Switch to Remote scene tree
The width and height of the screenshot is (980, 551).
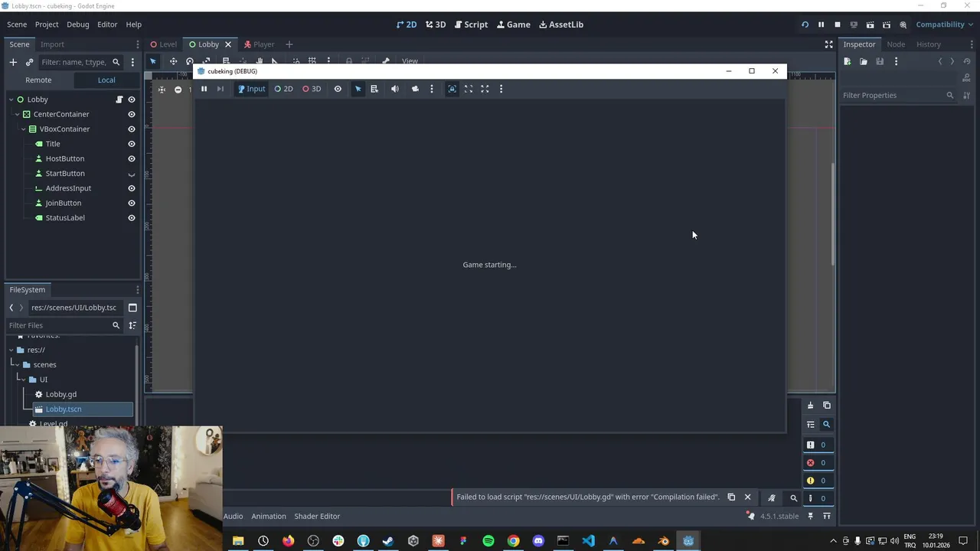pyautogui.click(x=38, y=80)
